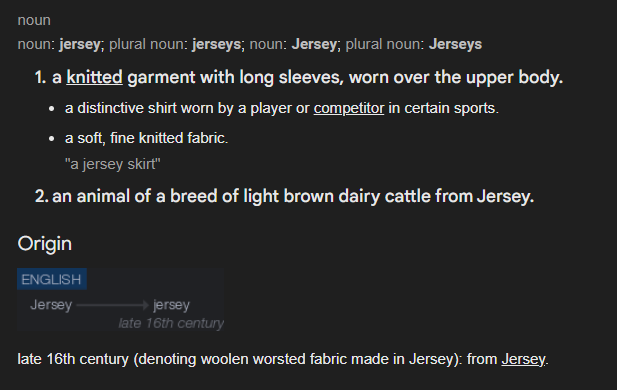
Task: Open the underlined "knitted" word link
Action: pos(94,77)
